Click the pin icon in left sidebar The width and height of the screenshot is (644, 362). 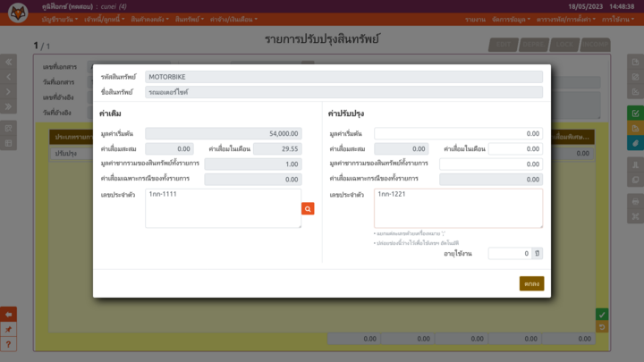pyautogui.click(x=8, y=329)
